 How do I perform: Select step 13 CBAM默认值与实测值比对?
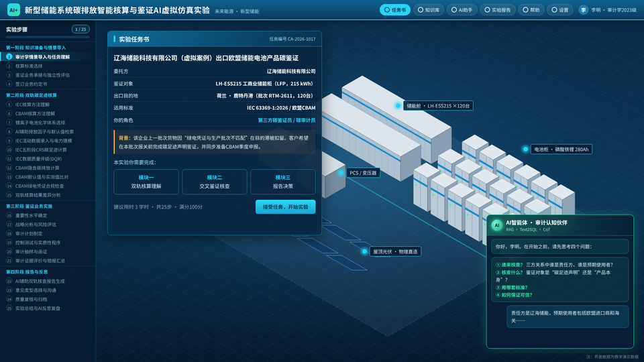tap(48, 176)
